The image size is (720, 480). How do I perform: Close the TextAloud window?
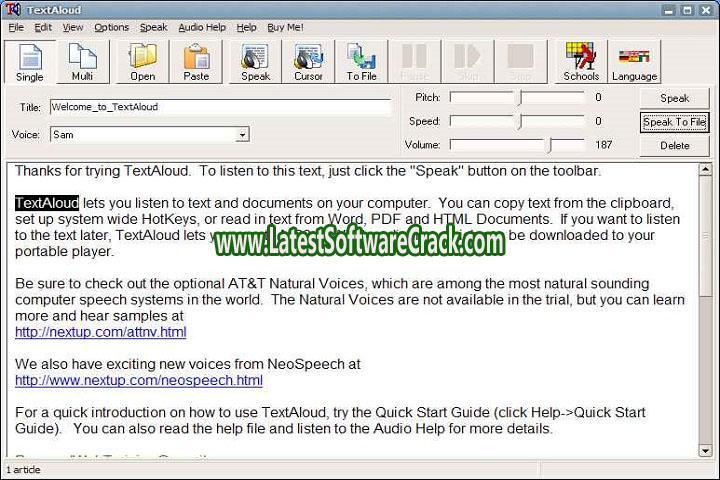706,10
